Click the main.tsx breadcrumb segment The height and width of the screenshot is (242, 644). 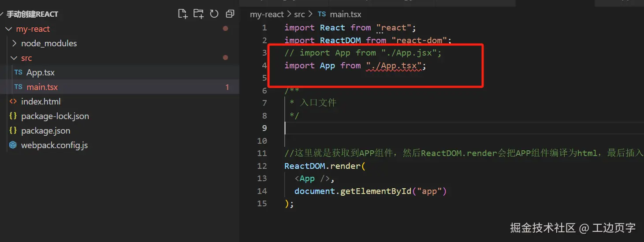(346, 15)
